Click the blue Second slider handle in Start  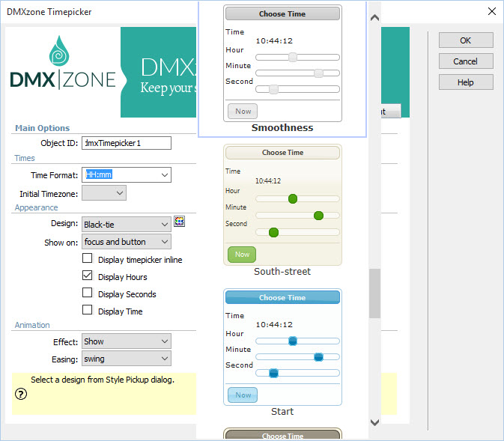pyautogui.click(x=273, y=373)
